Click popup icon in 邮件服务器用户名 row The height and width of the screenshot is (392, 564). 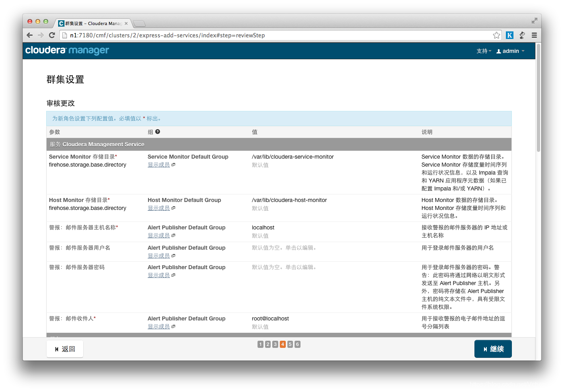tap(174, 256)
